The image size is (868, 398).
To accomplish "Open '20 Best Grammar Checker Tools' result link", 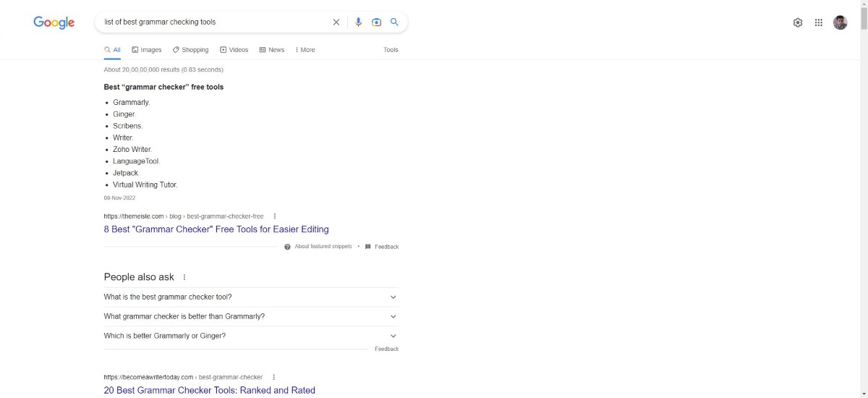I will (210, 390).
